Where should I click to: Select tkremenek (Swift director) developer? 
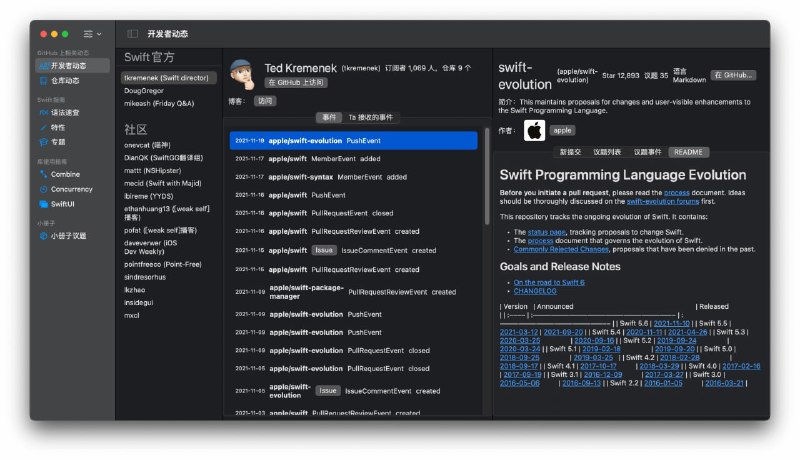pos(168,78)
